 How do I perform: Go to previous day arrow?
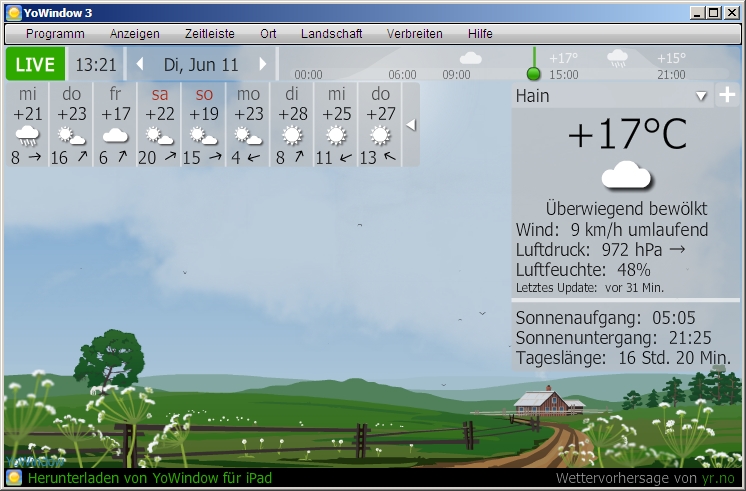pos(139,64)
